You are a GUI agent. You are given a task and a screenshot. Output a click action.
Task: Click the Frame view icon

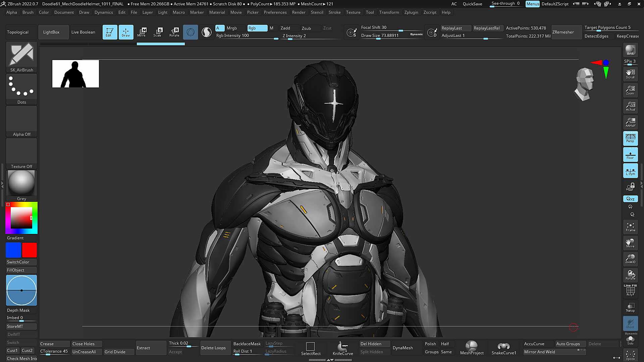630,227
